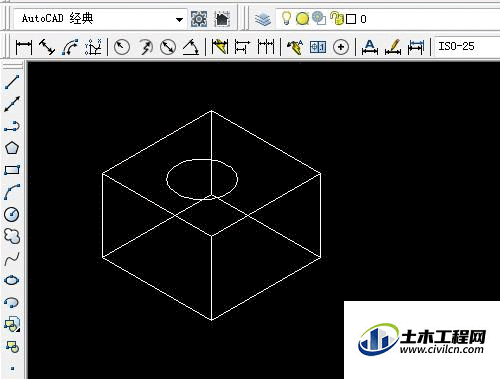500x379 pixels.
Task: Choose the Polygon tool
Action: (12, 148)
